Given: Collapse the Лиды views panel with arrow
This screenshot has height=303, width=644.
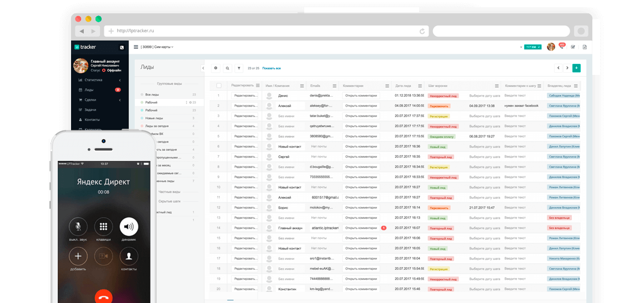Looking at the screenshot, I should tap(203, 68).
